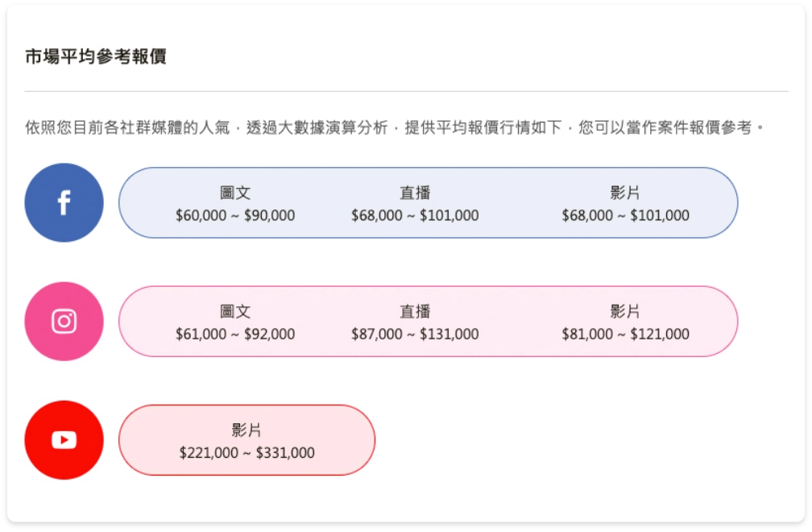Click the Instagram 影片 section label
Viewport: 812px width, 532px height.
[626, 310]
